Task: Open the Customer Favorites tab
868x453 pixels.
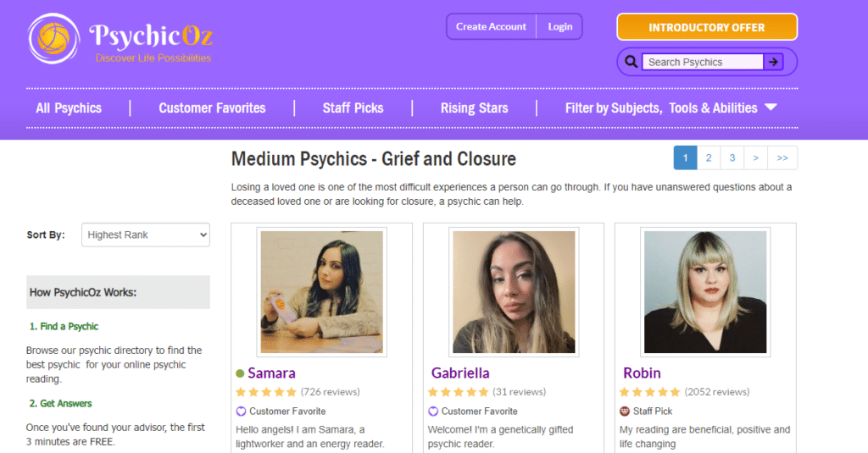Action: coord(212,108)
